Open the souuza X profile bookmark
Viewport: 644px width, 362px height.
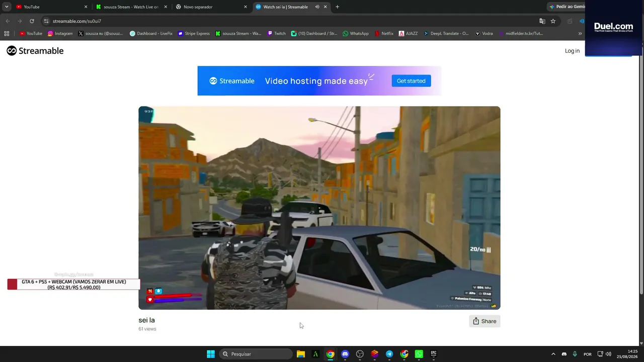101,34
